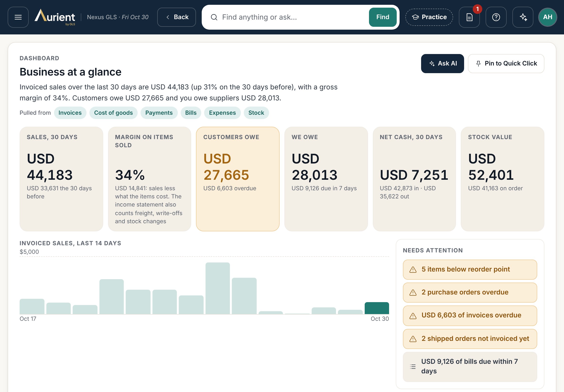Open the Stock value card
Image resolution: width=564 pixels, height=392 pixels.
(502, 179)
